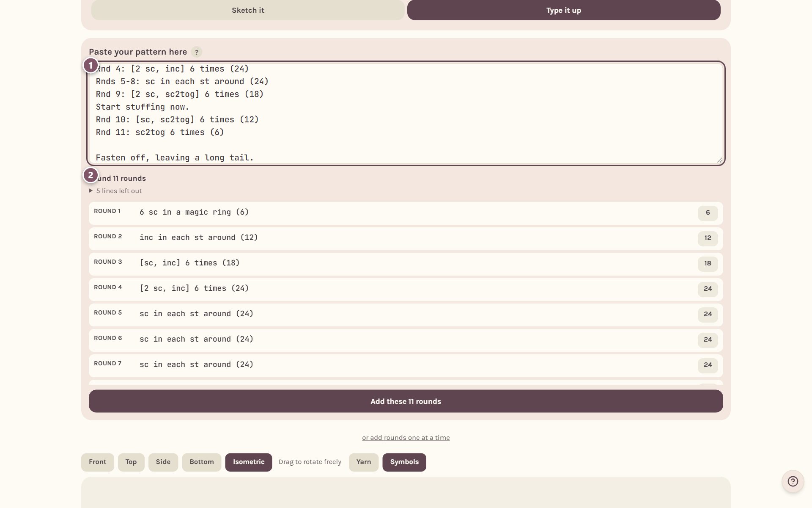
Task: Select the Top view
Action: tap(131, 462)
